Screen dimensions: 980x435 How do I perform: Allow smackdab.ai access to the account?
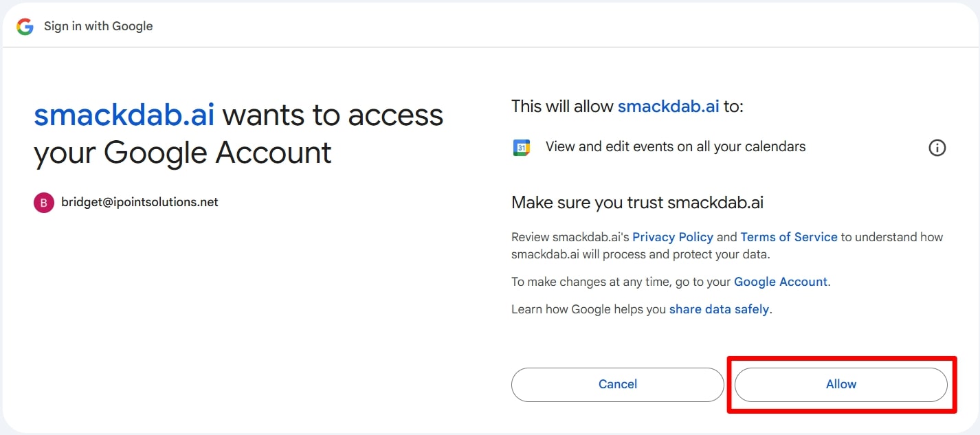(841, 384)
